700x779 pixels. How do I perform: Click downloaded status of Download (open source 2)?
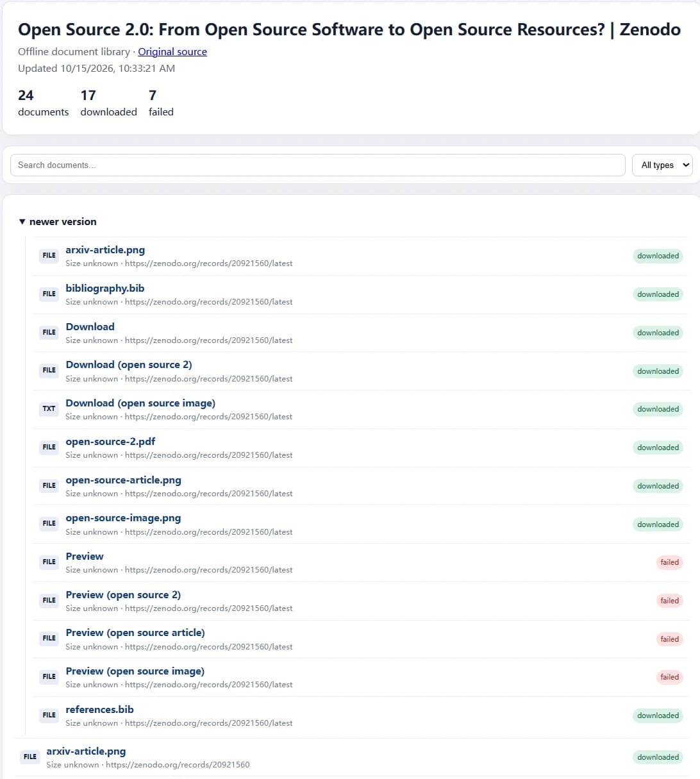(x=658, y=371)
